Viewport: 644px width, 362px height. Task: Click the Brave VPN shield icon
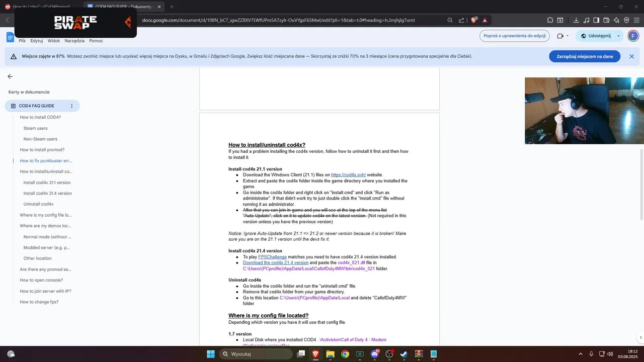(626, 20)
